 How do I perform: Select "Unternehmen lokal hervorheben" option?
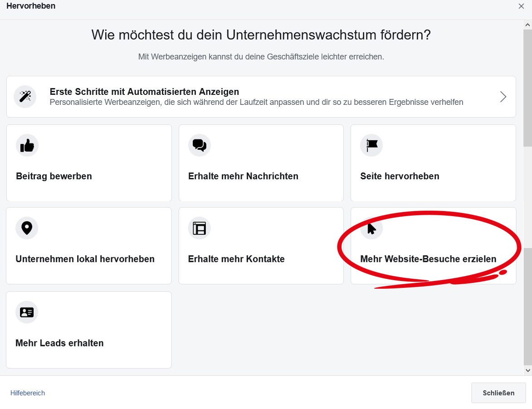85,259
